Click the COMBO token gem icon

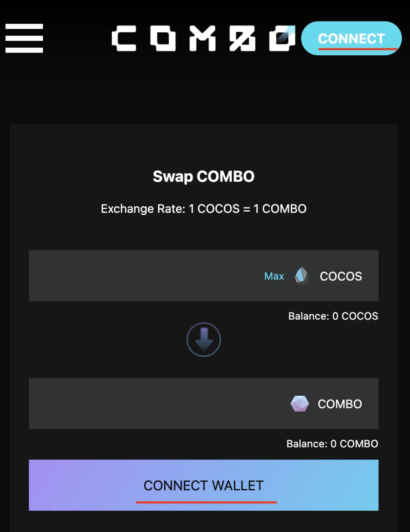click(300, 404)
